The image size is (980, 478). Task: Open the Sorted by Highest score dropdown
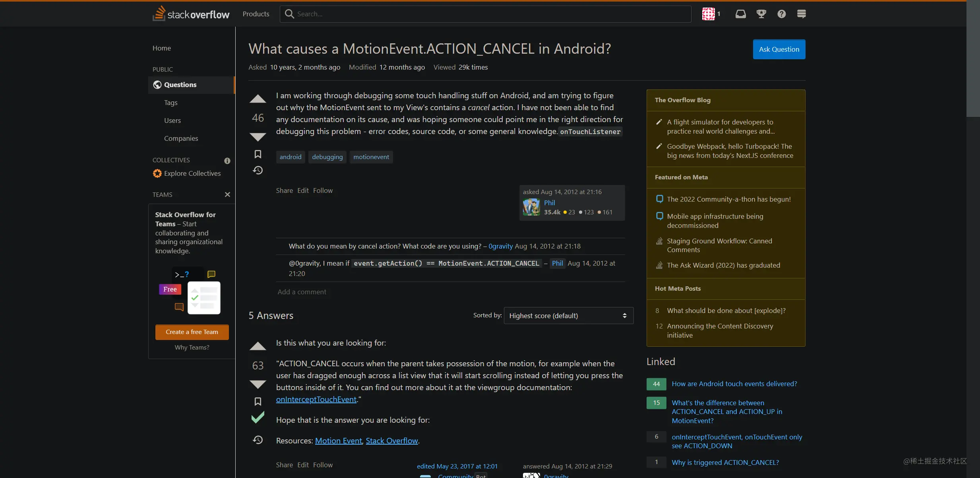[x=568, y=315]
